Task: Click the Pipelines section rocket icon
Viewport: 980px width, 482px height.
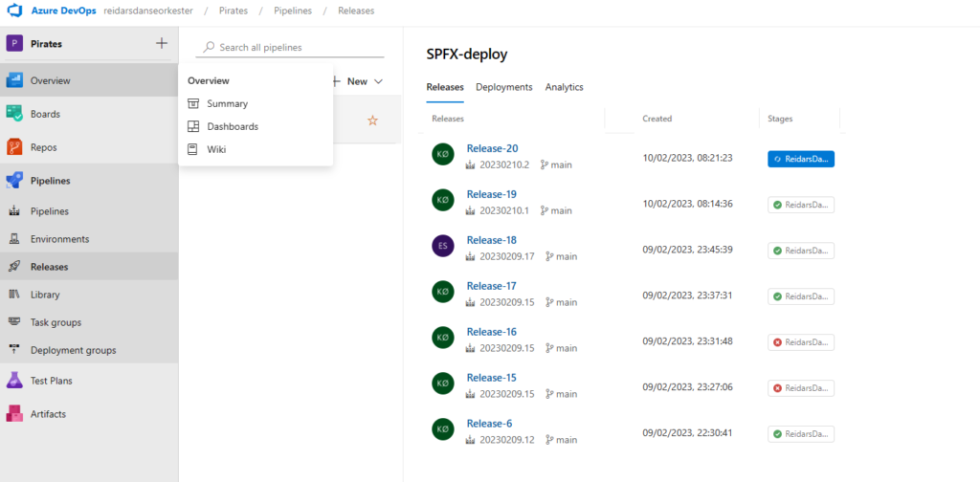Action: point(14,181)
